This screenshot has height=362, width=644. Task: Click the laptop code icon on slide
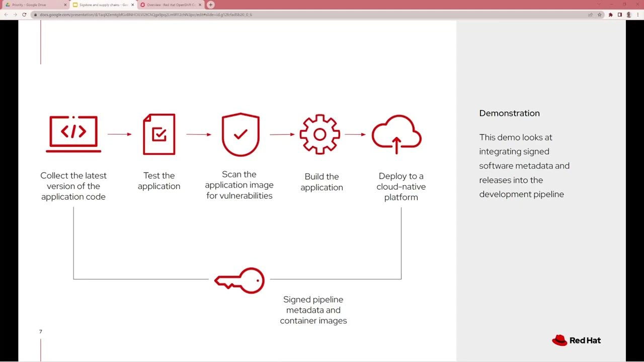[x=73, y=134]
